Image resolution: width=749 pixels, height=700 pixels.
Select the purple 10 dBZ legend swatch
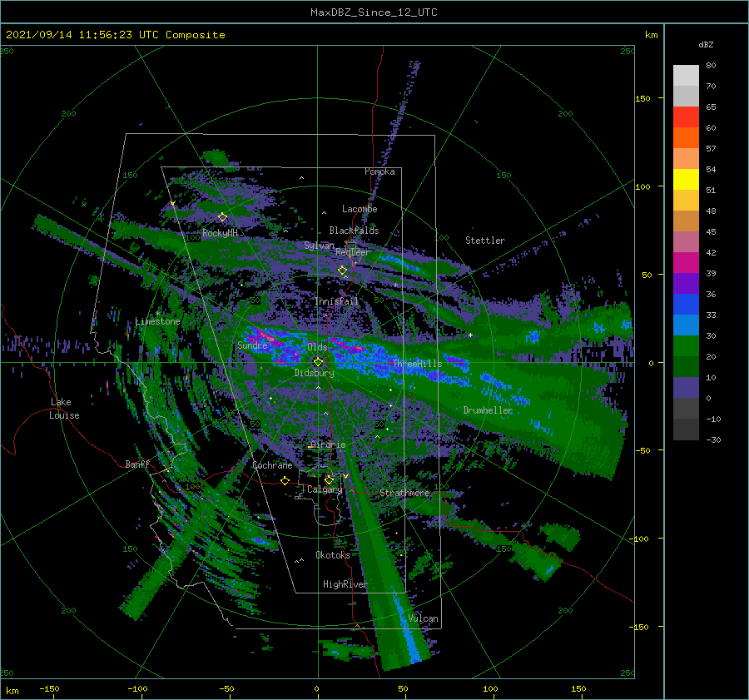686,387
